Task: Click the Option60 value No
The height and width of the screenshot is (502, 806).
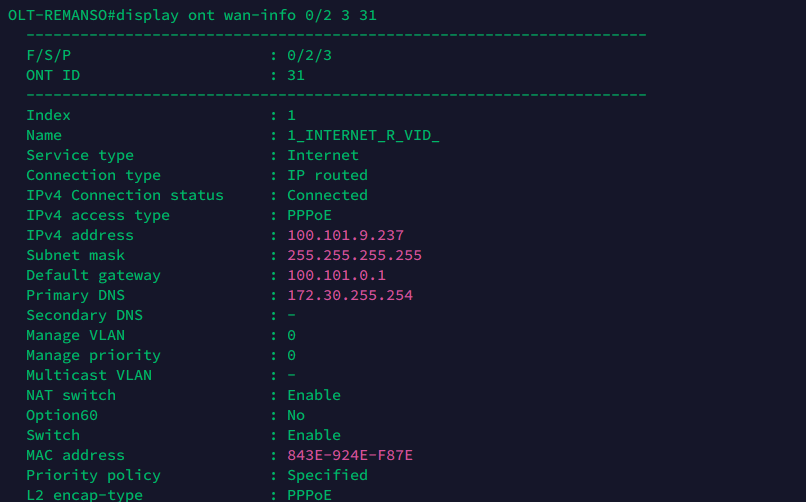Action: tap(296, 415)
